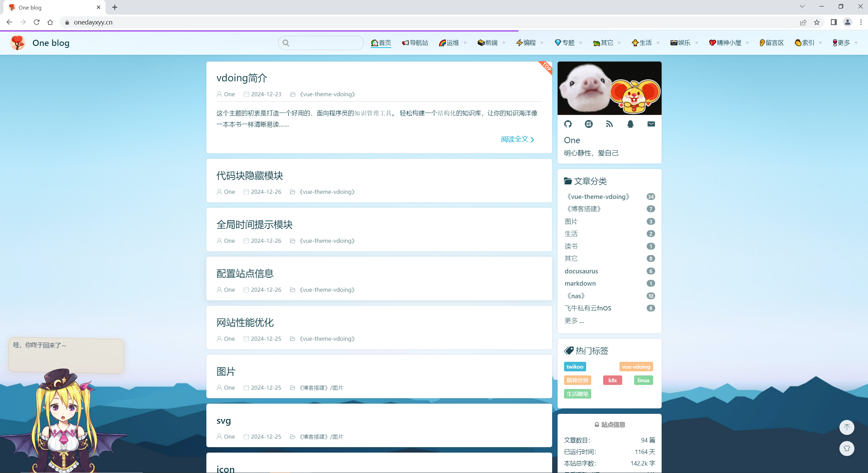The image size is (868, 473).
Task: Open the email envelope icon
Action: [651, 124]
